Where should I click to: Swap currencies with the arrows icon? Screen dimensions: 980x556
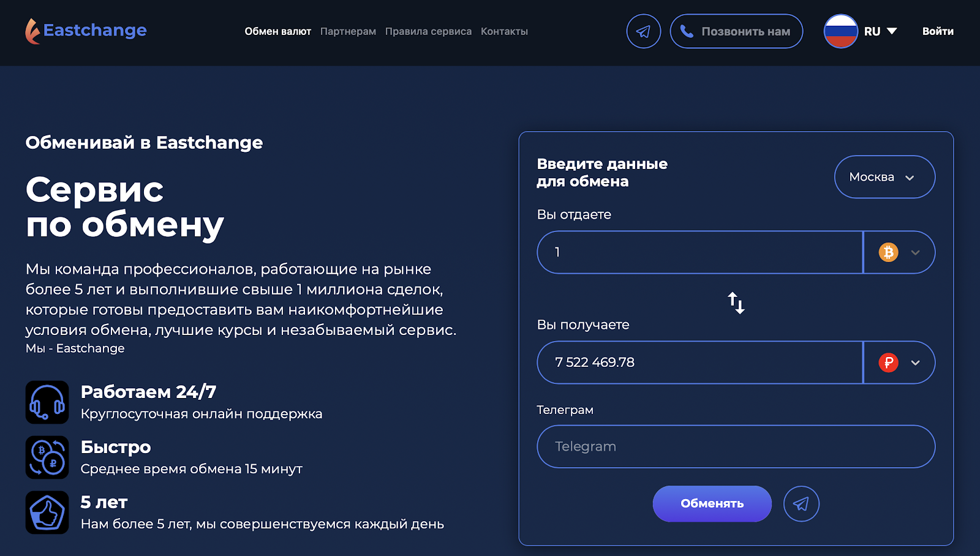click(736, 302)
